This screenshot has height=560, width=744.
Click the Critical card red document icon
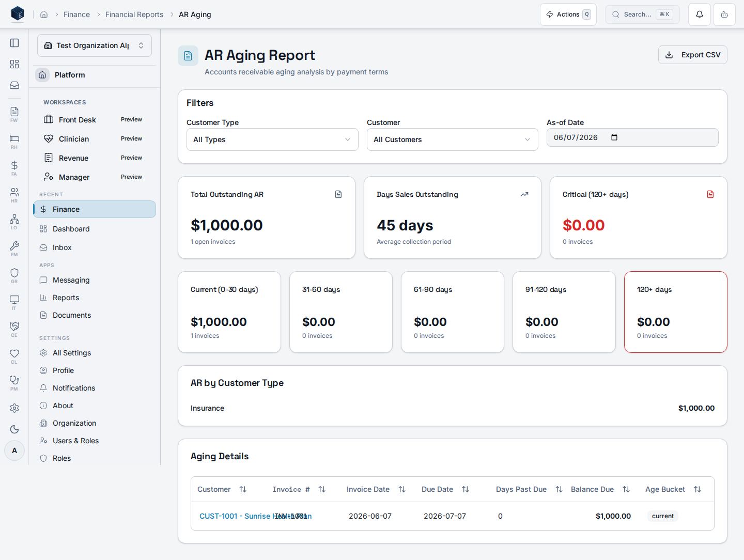coord(710,194)
